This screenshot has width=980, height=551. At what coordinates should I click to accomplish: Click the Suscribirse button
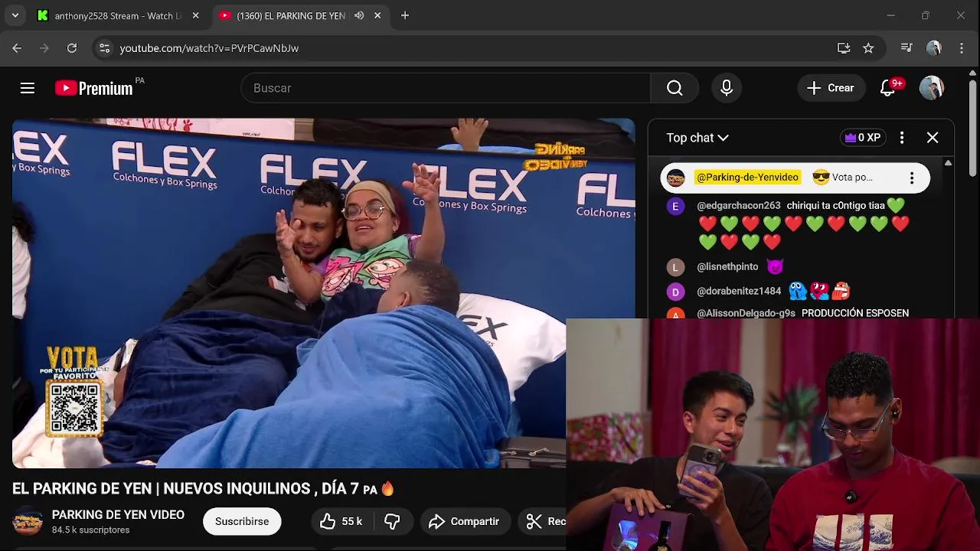coord(242,521)
